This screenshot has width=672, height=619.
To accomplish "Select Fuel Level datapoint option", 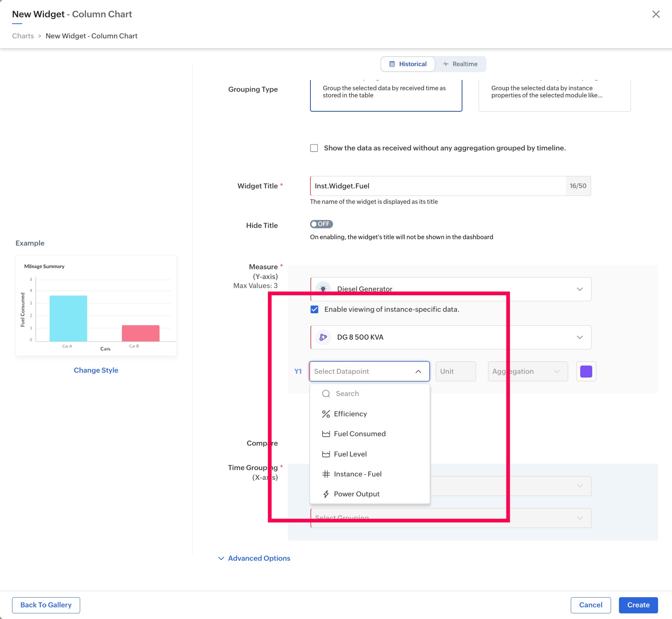I will click(x=350, y=454).
